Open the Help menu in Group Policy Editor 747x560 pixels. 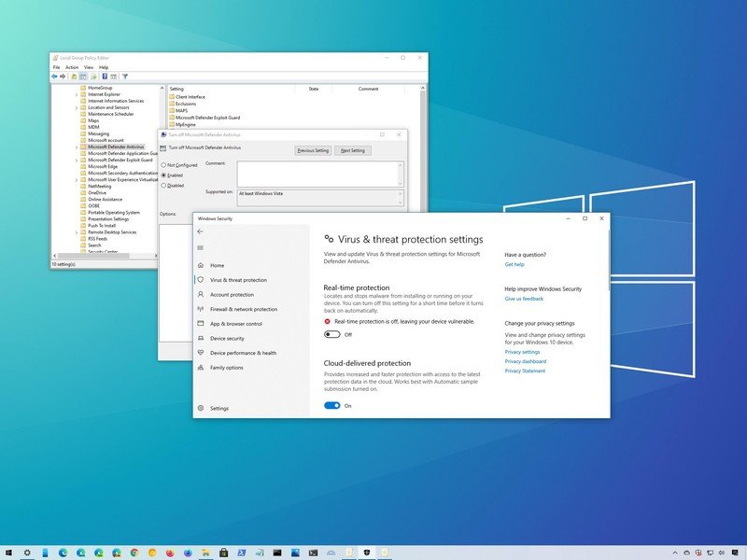coord(104,67)
